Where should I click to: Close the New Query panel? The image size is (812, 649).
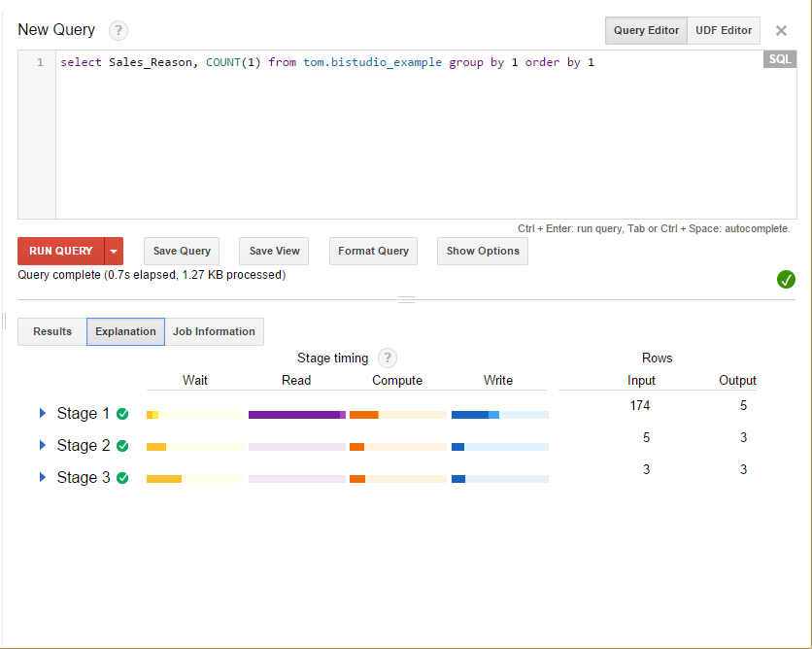click(x=781, y=31)
